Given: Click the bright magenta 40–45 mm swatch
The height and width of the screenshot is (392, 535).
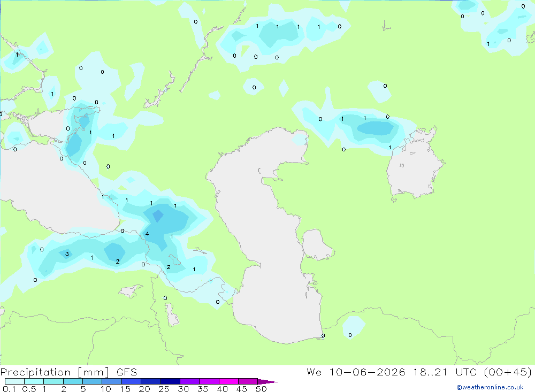Looking at the screenshot, I should (228, 381).
